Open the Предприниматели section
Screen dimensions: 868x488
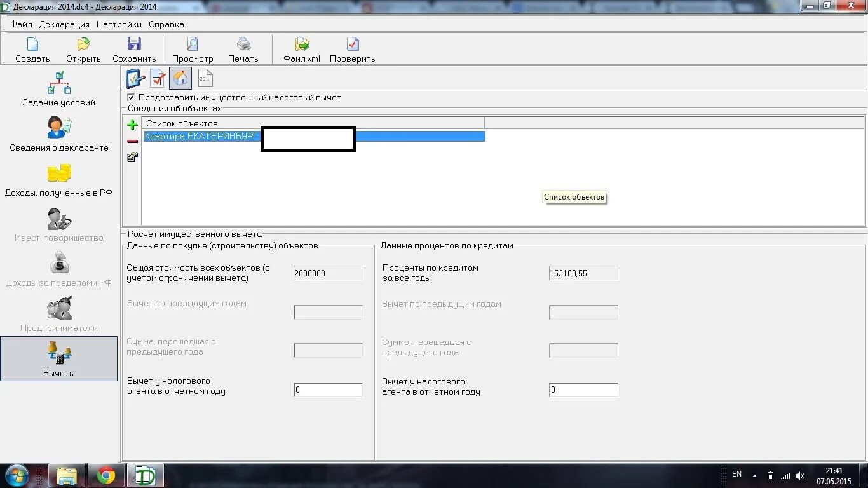click(x=59, y=315)
